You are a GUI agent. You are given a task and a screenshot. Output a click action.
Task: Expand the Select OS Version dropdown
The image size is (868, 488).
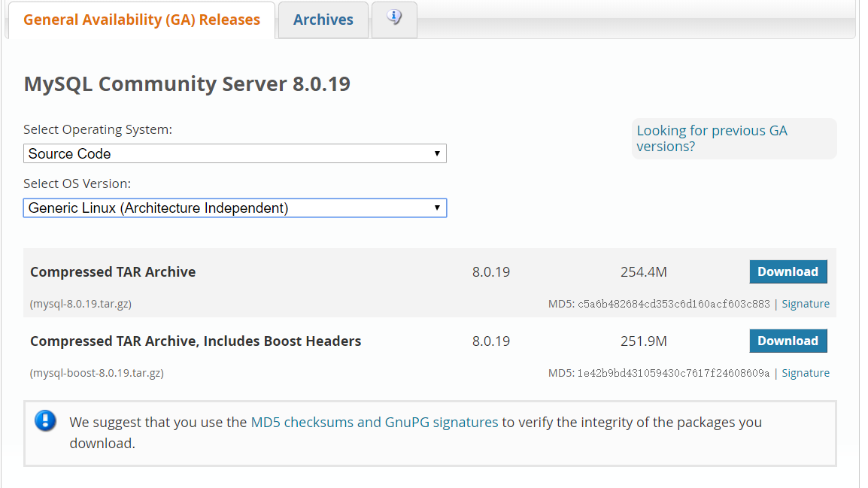point(235,208)
